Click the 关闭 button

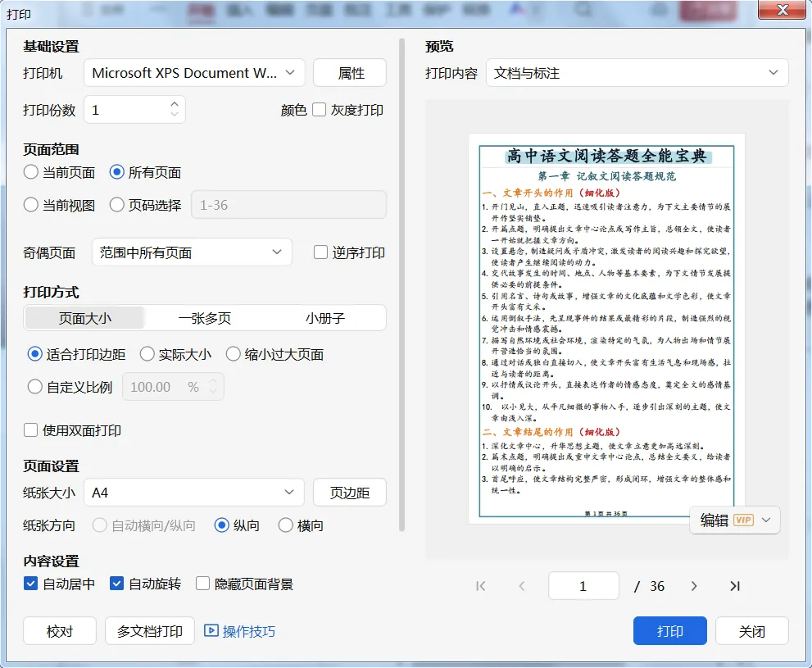752,631
